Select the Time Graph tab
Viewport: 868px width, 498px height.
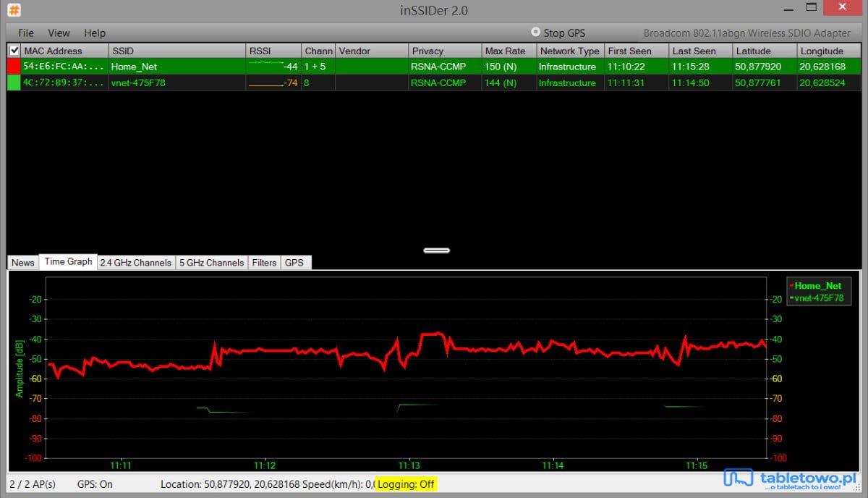68,262
